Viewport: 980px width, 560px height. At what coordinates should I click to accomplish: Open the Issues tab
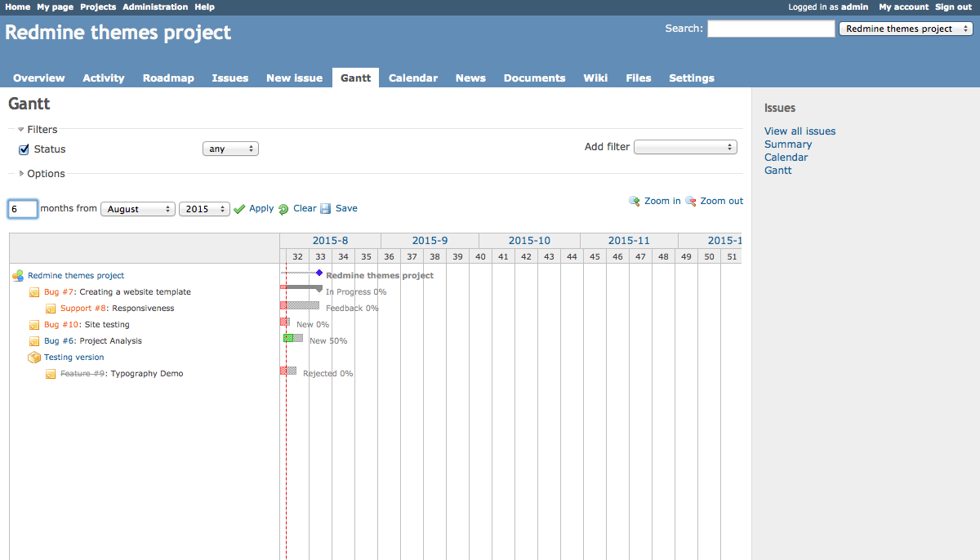pos(230,78)
